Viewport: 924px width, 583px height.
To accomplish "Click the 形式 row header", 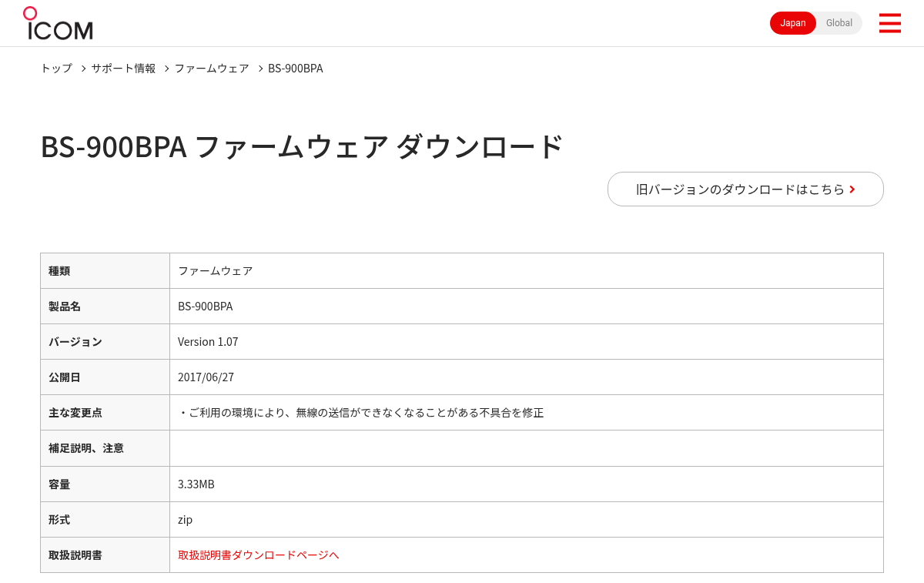I will 105,519.
